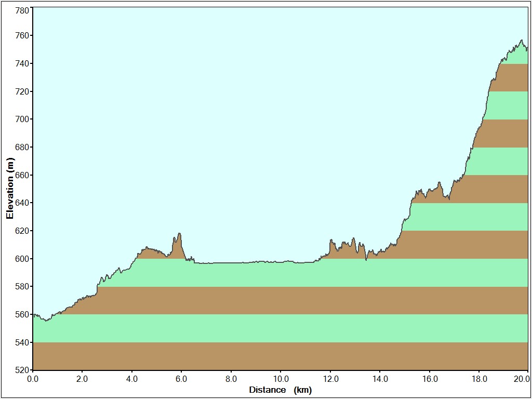Click the 640 elevation axis label
Viewport: 532px width, 399px height.
[22, 203]
